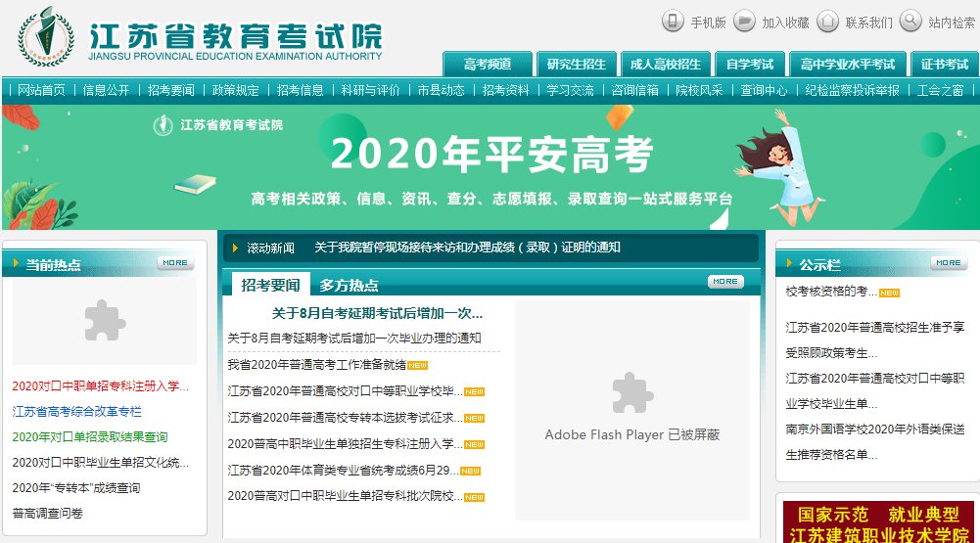Screen dimensions: 980x543
Task: Open red link 2020对口中职单招专科注册入学...
Action: click(x=100, y=385)
